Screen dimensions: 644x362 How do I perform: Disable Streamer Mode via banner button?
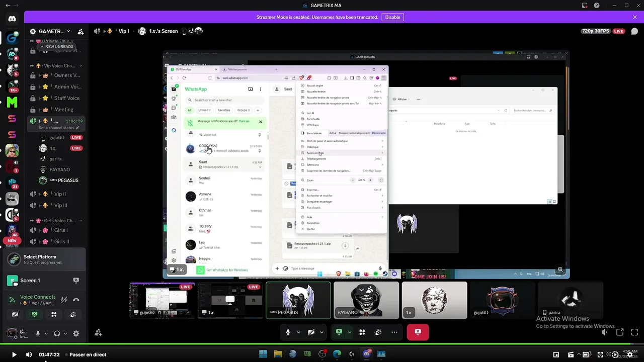coord(392,17)
